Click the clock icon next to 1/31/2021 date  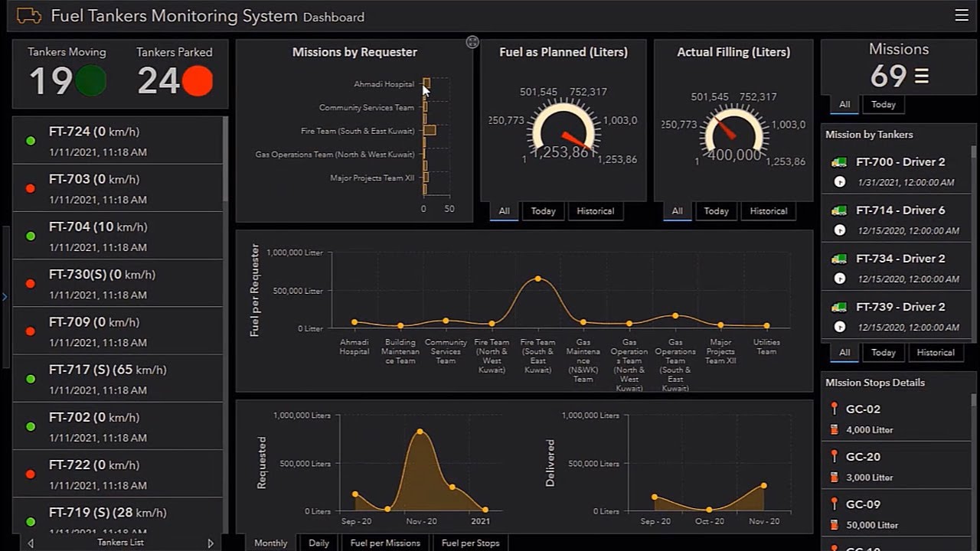click(840, 182)
